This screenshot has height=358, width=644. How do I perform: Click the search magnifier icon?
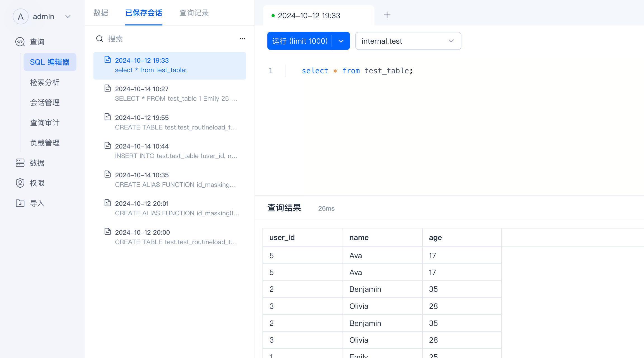[100, 39]
